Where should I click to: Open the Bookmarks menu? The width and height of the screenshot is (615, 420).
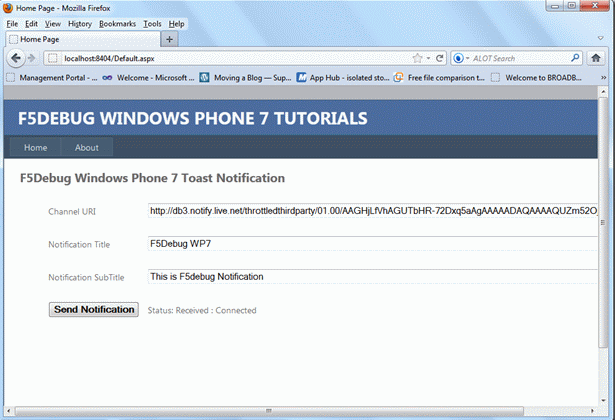coord(117,24)
